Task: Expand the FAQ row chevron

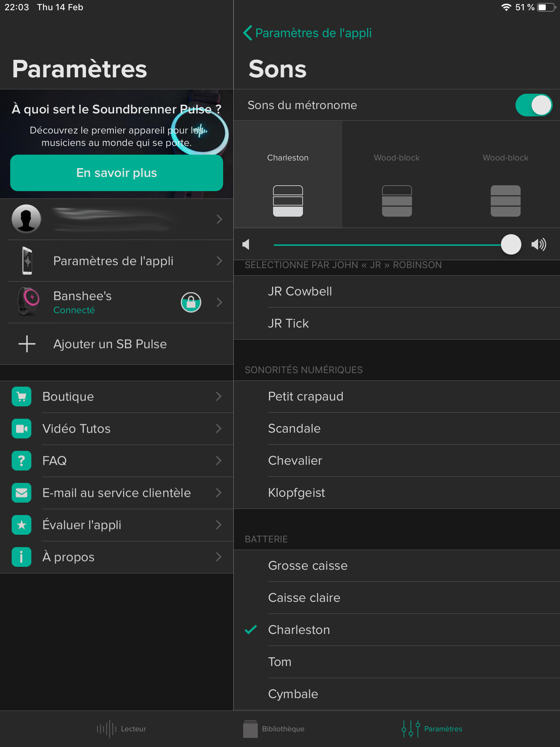Action: (x=219, y=461)
